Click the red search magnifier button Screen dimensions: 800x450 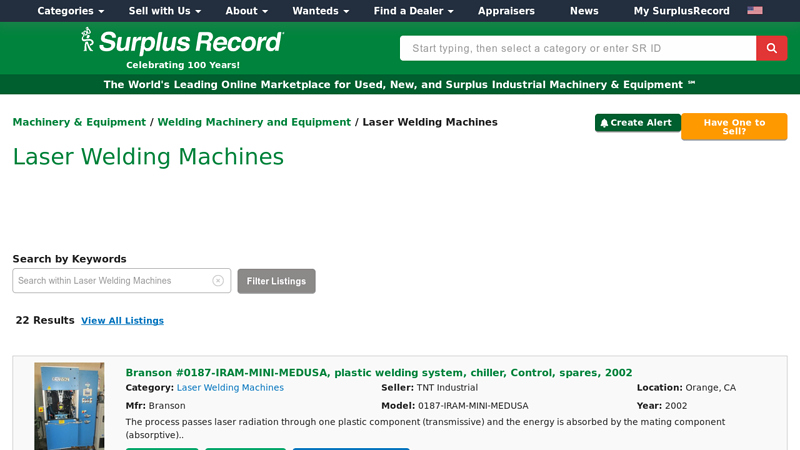pyautogui.click(x=771, y=48)
